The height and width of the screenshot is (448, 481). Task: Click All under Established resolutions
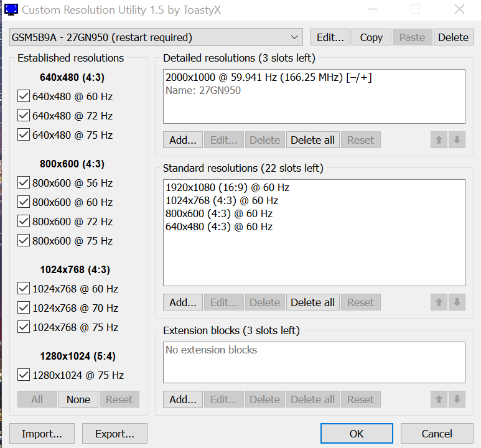pyautogui.click(x=37, y=399)
